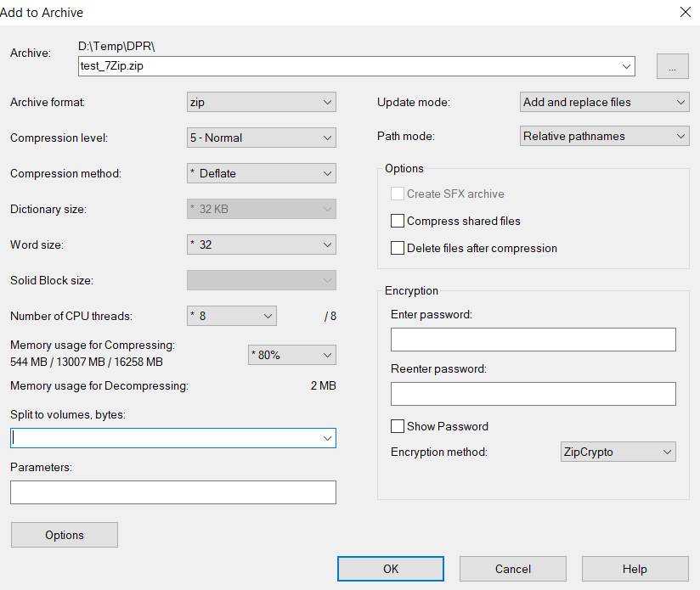The image size is (700, 590).
Task: Open the Options button at bottom left
Action: pos(65,535)
